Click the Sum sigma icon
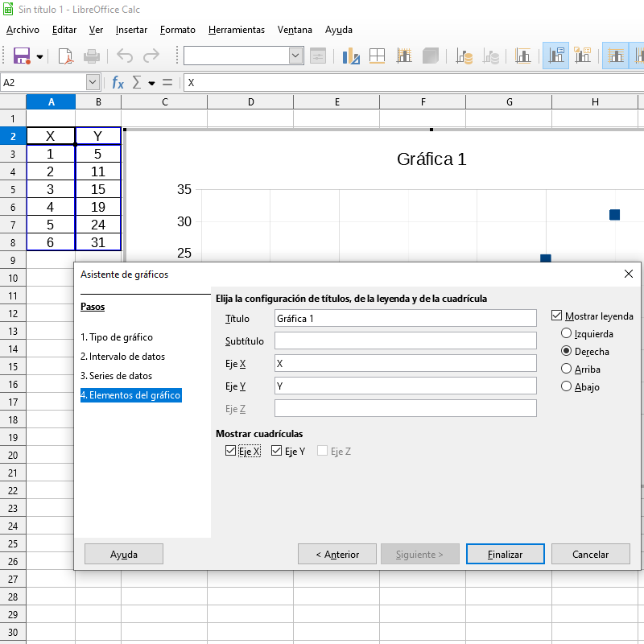 (137, 82)
